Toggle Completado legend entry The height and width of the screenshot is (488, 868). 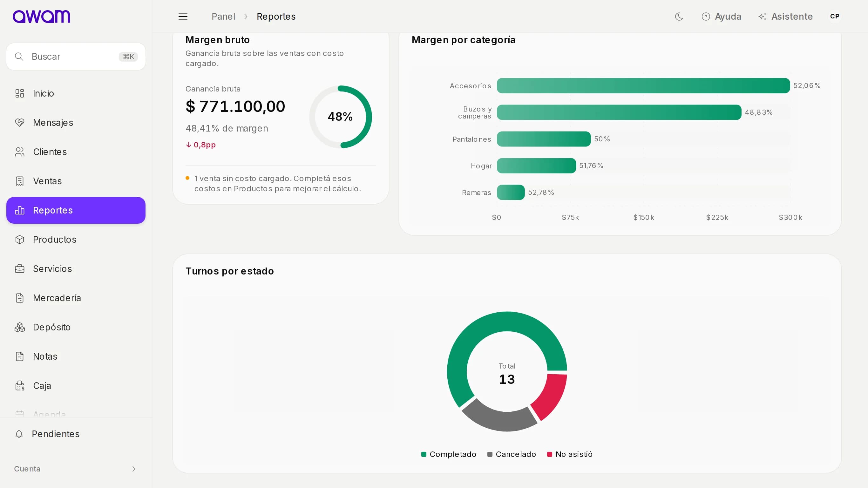pyautogui.click(x=449, y=454)
